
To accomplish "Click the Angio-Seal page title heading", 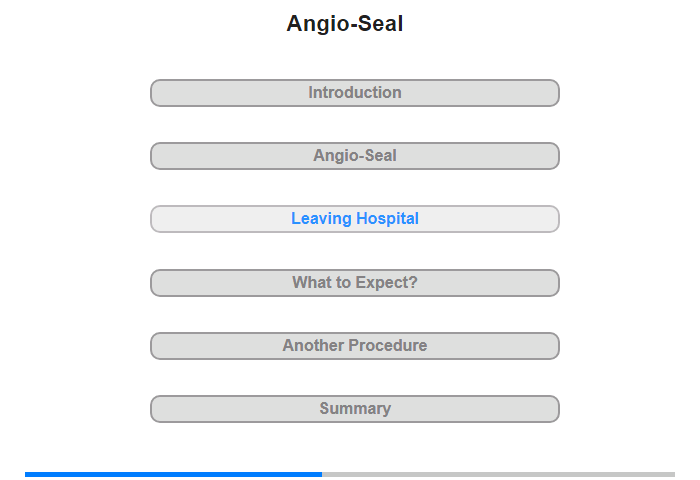I will [345, 24].
